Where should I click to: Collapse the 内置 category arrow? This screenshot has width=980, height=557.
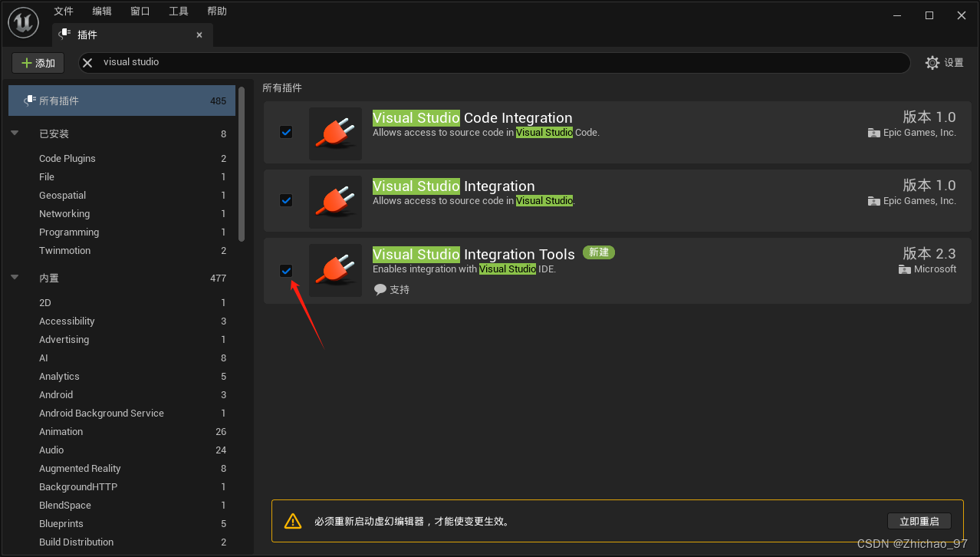click(15, 278)
